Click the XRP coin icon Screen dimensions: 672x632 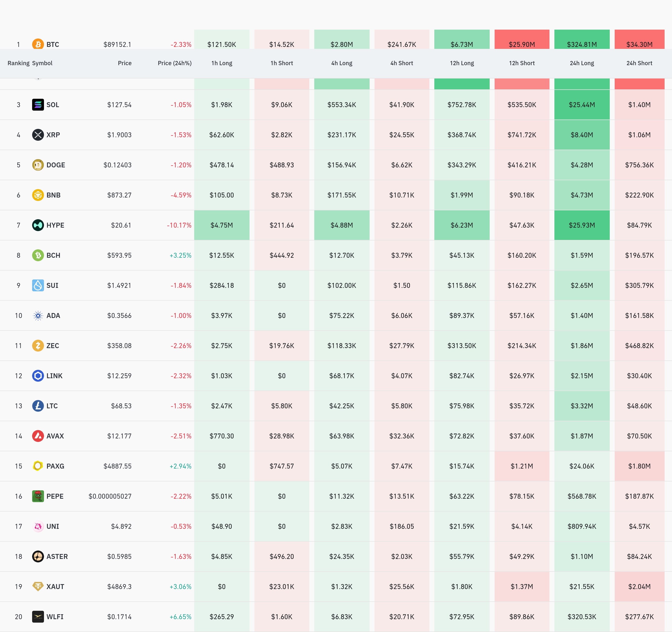[38, 135]
